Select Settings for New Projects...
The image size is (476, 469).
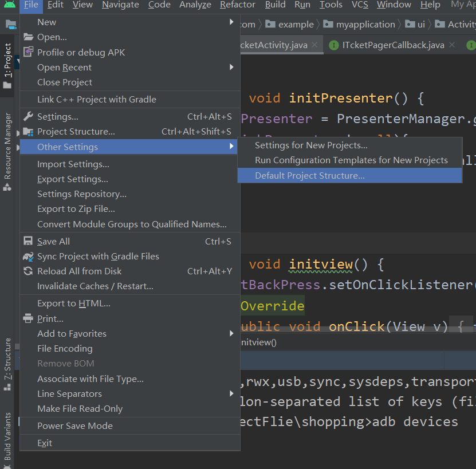(x=350, y=145)
